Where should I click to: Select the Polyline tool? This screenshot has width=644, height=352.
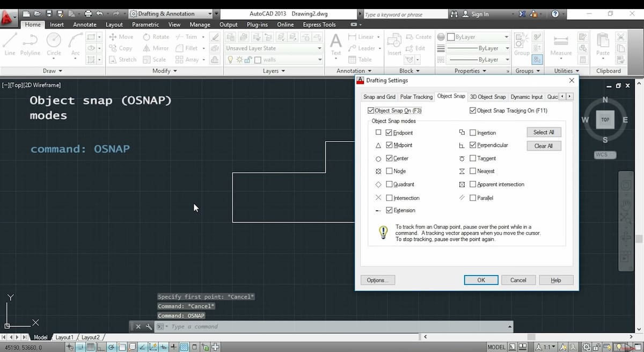click(x=30, y=44)
